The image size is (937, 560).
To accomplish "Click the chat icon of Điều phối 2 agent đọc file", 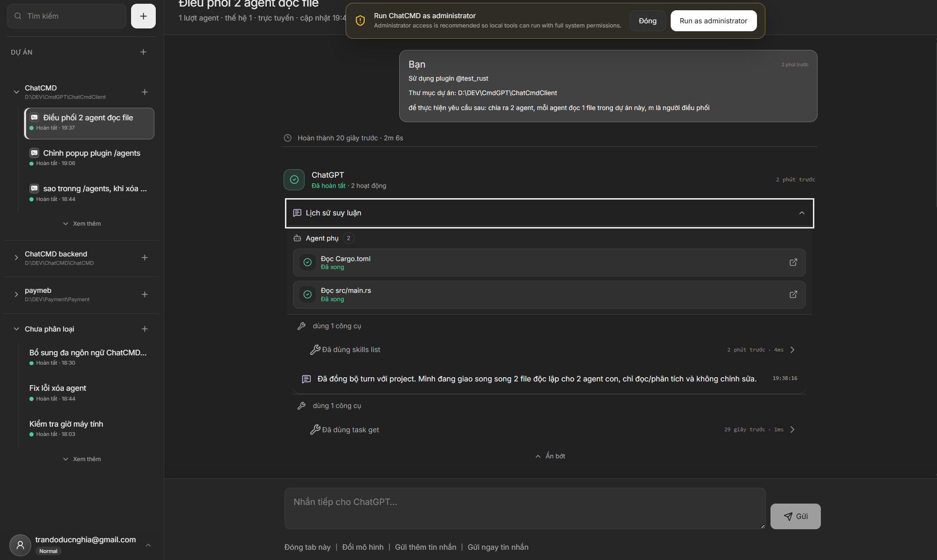I will pyautogui.click(x=35, y=118).
